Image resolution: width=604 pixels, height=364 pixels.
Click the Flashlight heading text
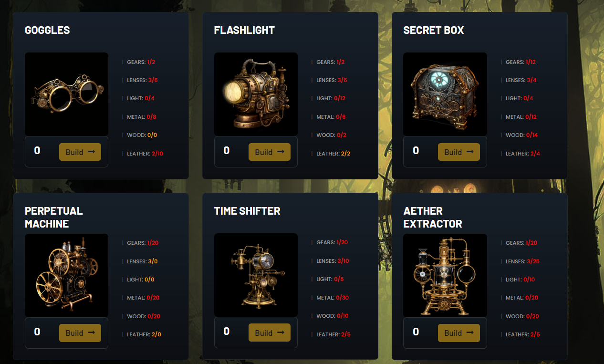point(244,30)
